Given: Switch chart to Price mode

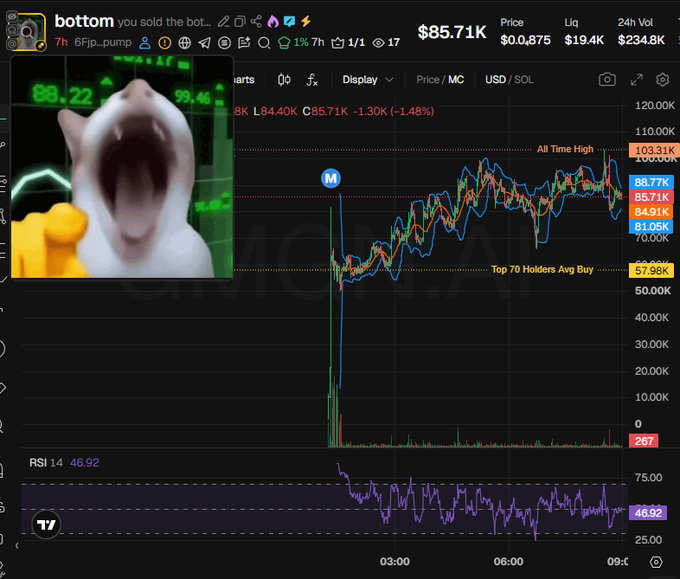Looking at the screenshot, I should [428, 80].
